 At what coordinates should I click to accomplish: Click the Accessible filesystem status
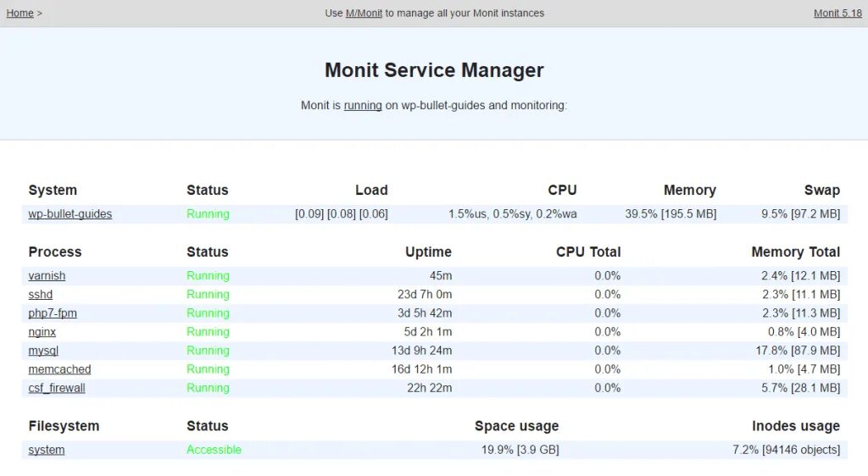214,450
